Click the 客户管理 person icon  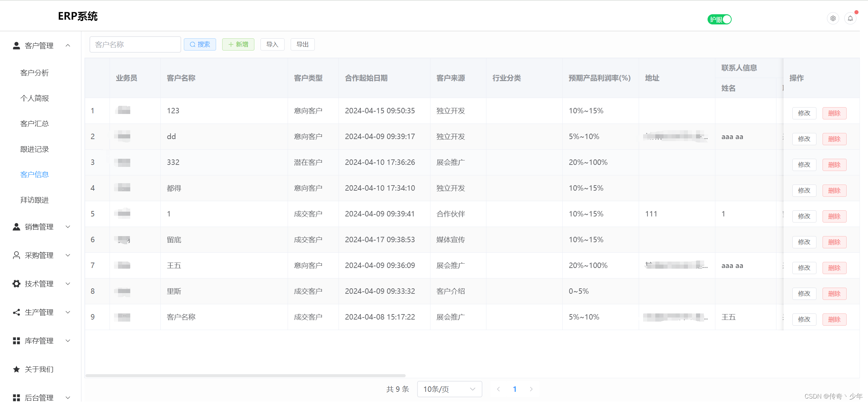tap(16, 45)
